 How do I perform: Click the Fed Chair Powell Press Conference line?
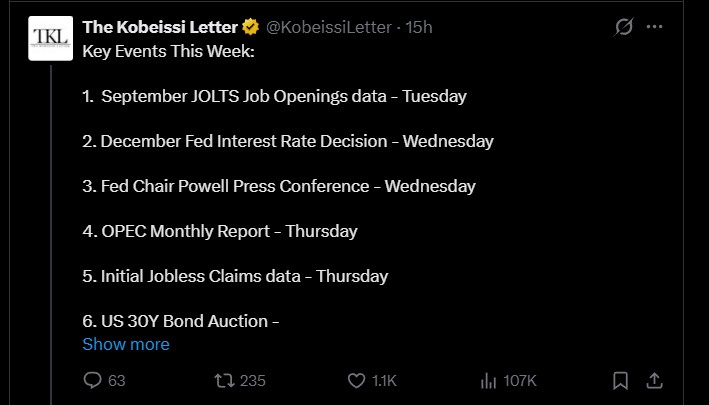[279, 186]
